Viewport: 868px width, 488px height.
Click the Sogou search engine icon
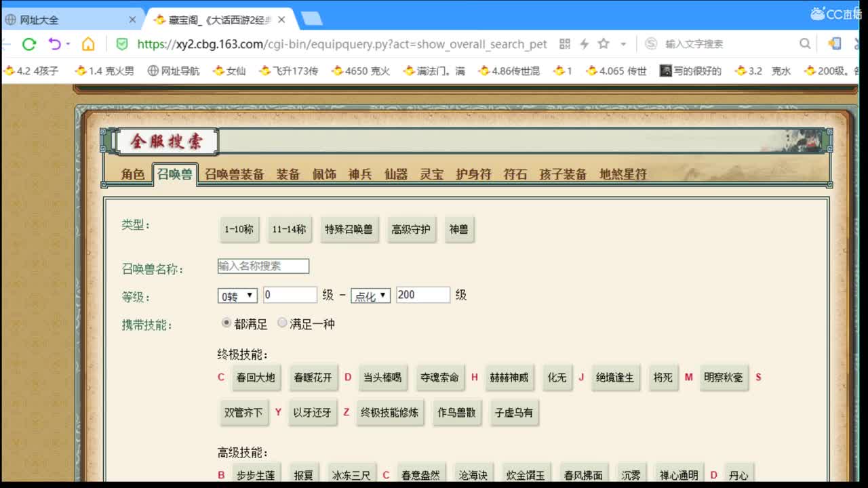(651, 44)
